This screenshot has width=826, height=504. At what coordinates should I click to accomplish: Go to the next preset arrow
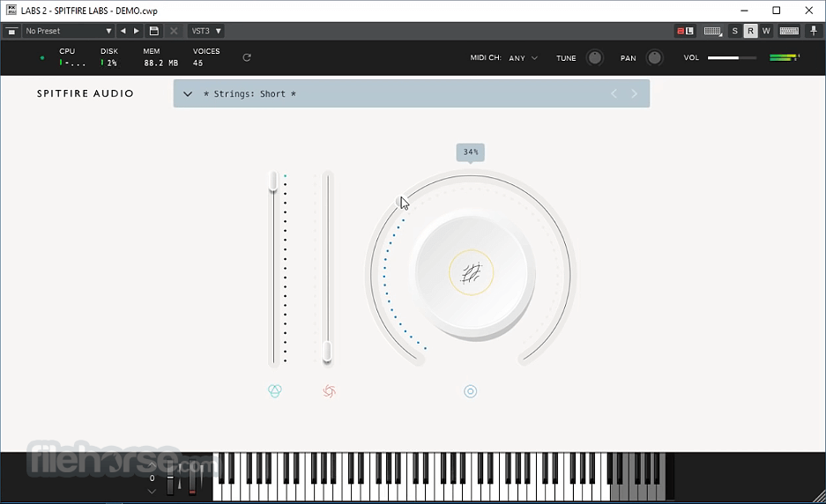click(137, 31)
